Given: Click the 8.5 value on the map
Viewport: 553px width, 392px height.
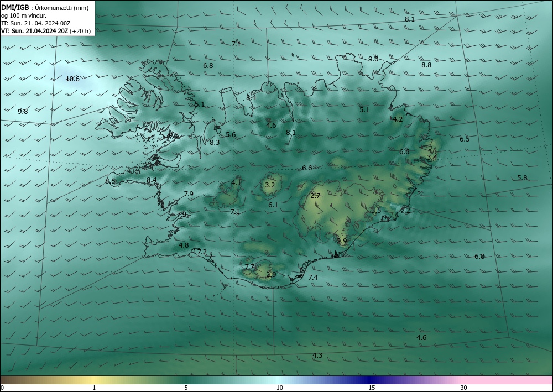Looking at the screenshot, I should 110,181.
